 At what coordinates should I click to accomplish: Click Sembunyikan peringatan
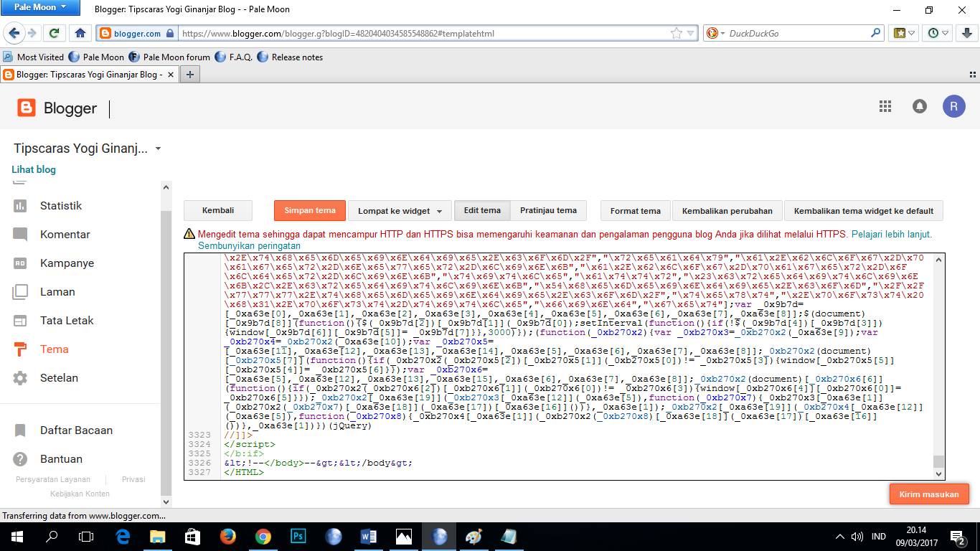pyautogui.click(x=250, y=246)
